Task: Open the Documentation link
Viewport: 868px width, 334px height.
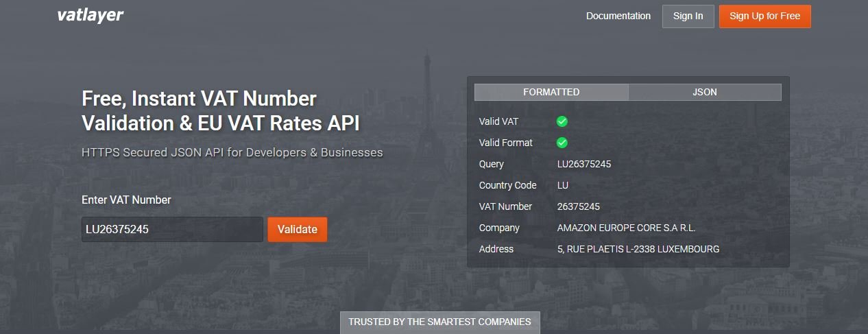Action: click(x=618, y=16)
